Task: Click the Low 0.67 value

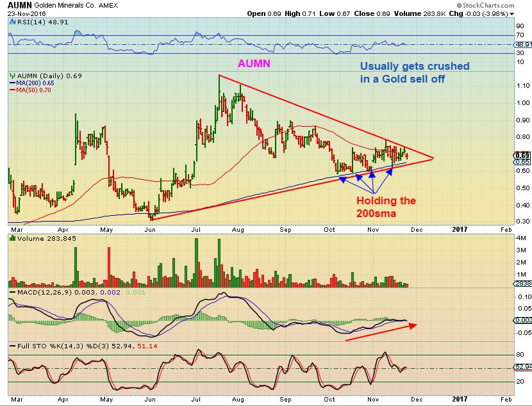Action: click(335, 14)
